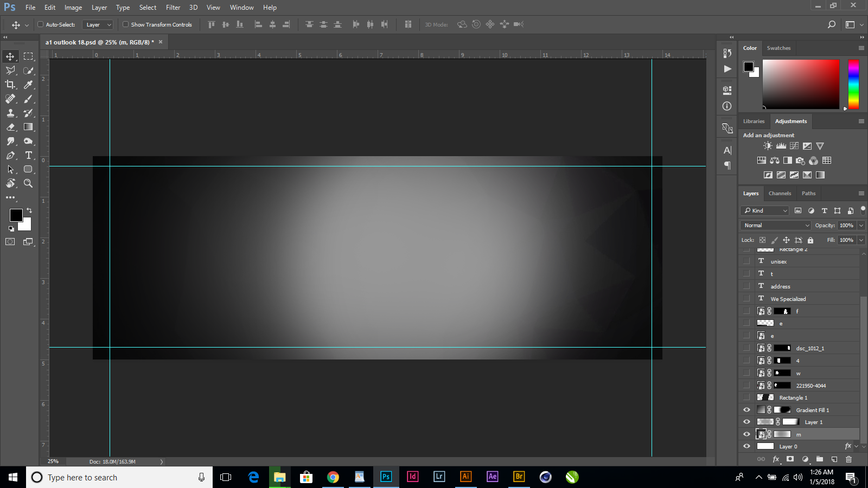Screen dimensions: 868x488
Task: Enable the Show Transform Controls checkbox
Action: 125,24
